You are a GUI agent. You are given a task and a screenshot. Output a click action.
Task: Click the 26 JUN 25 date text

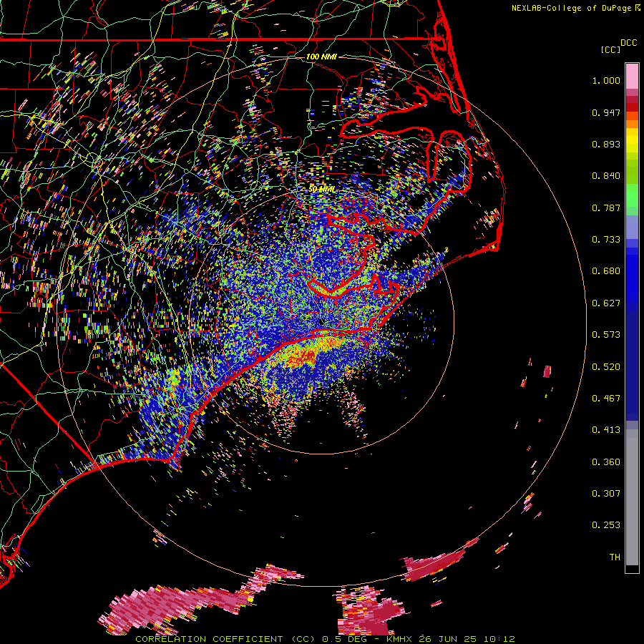pos(448,639)
